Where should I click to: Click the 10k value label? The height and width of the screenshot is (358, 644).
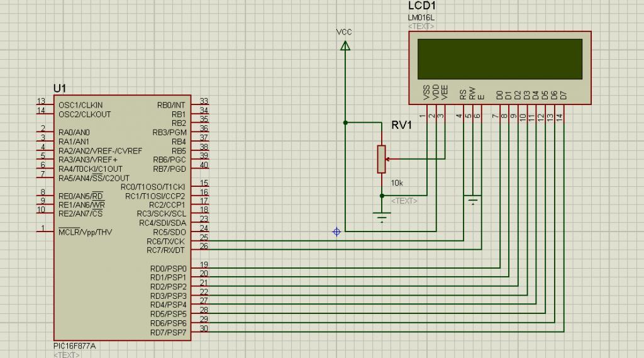click(x=397, y=183)
